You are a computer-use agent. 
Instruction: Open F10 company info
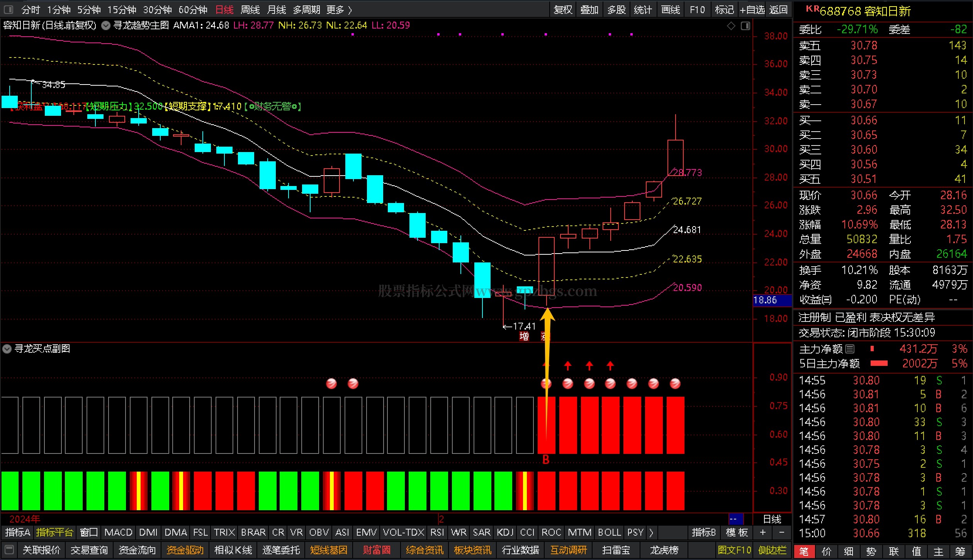[x=698, y=10]
